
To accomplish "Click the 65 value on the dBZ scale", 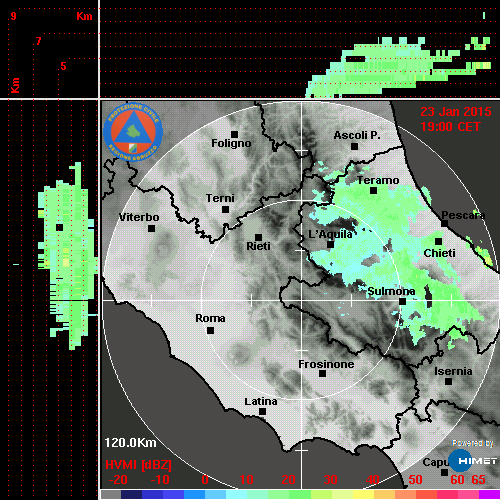I will (x=478, y=480).
